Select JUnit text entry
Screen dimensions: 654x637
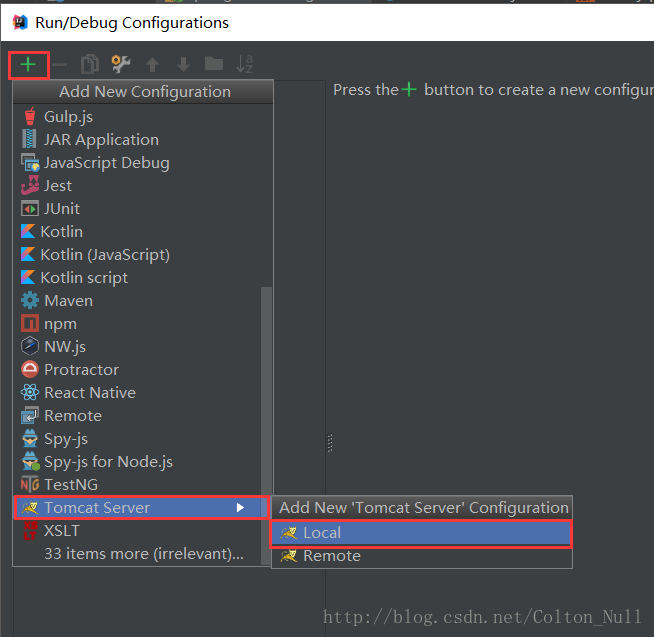(x=62, y=209)
